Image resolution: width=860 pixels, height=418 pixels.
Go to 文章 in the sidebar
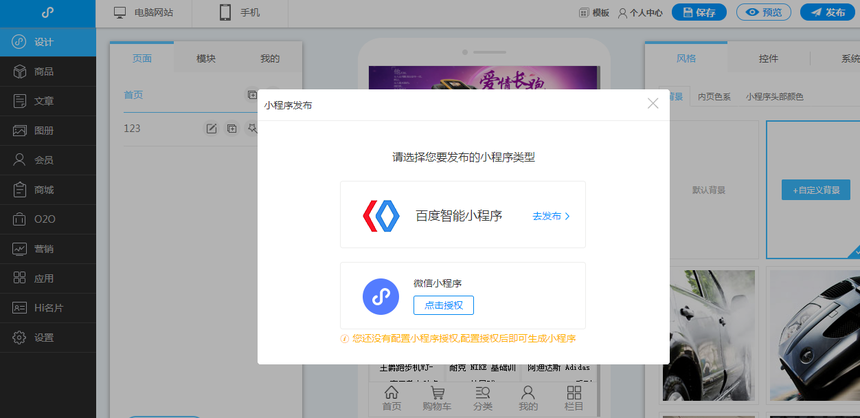click(48, 101)
